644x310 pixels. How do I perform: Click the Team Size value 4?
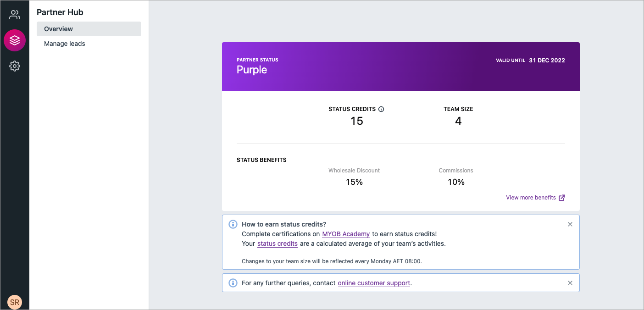point(458,121)
